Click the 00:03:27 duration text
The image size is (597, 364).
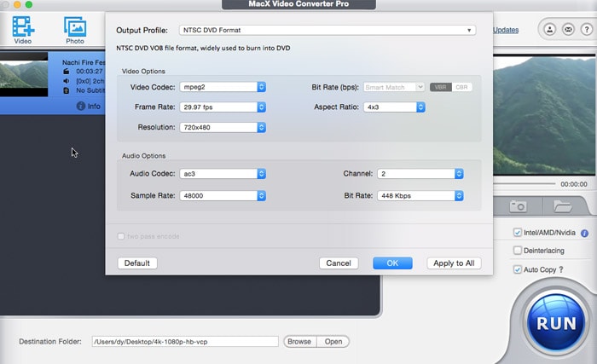pos(89,72)
